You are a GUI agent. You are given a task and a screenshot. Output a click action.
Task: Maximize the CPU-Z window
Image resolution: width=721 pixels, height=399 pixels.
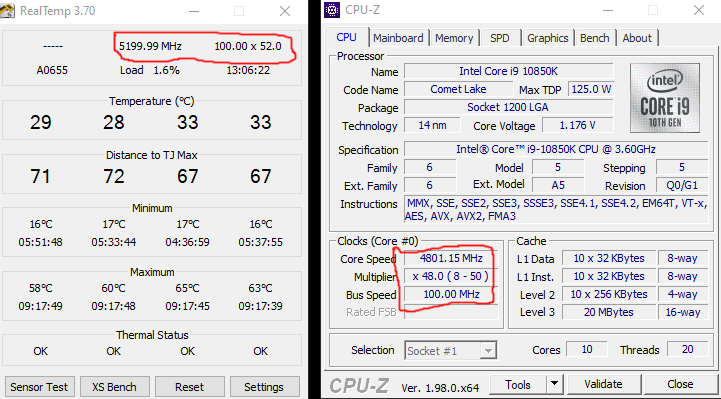652,11
